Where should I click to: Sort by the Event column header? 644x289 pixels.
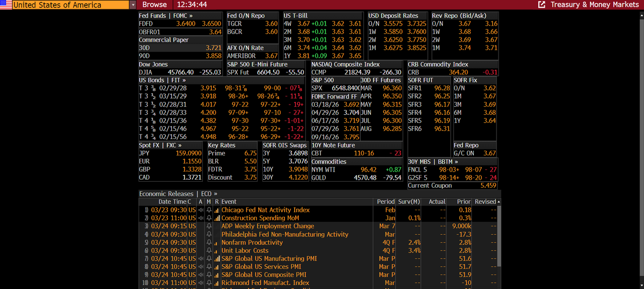[x=229, y=202]
